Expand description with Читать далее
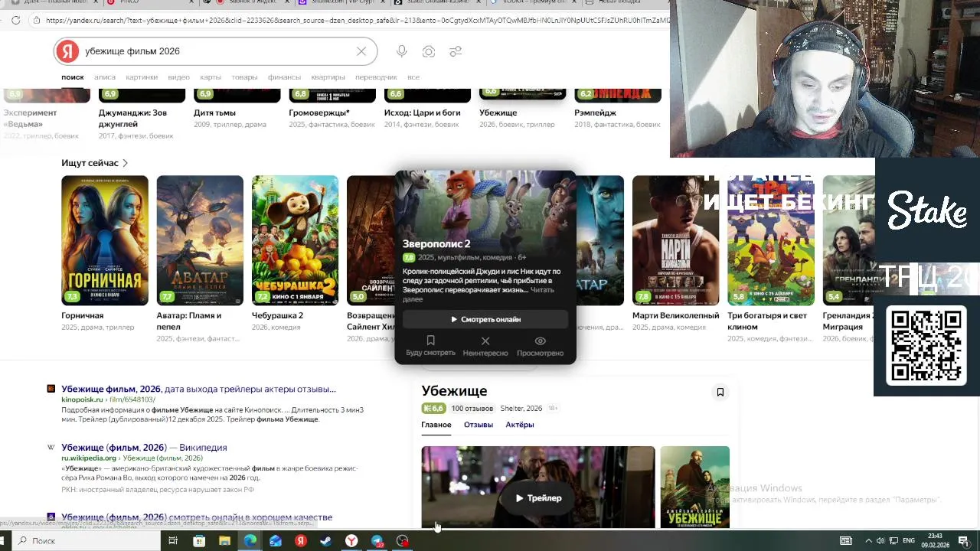 click(x=477, y=295)
